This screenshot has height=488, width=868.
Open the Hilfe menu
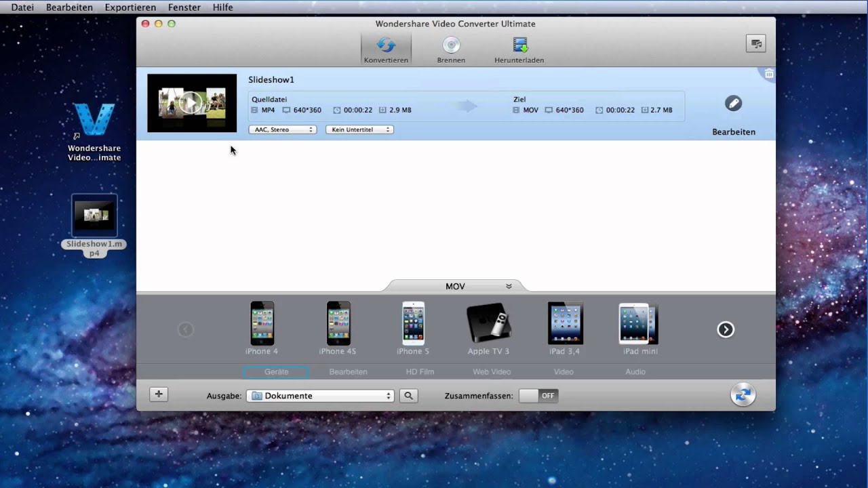(222, 7)
